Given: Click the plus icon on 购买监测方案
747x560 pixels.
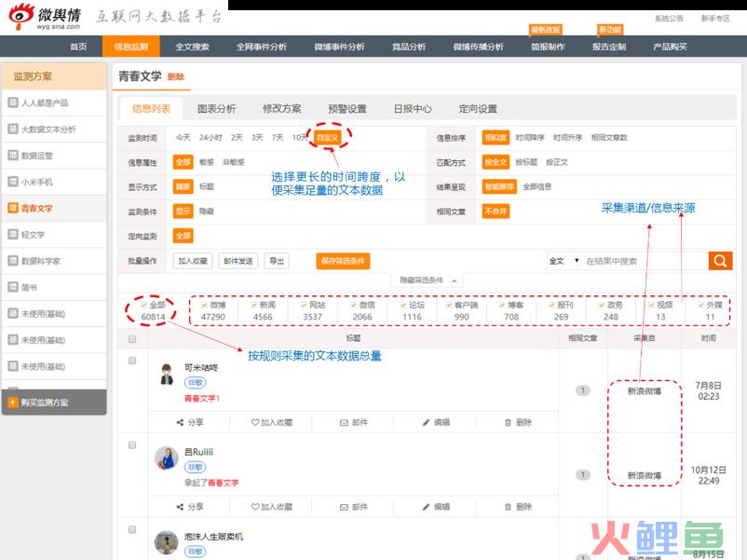Looking at the screenshot, I should (x=12, y=403).
